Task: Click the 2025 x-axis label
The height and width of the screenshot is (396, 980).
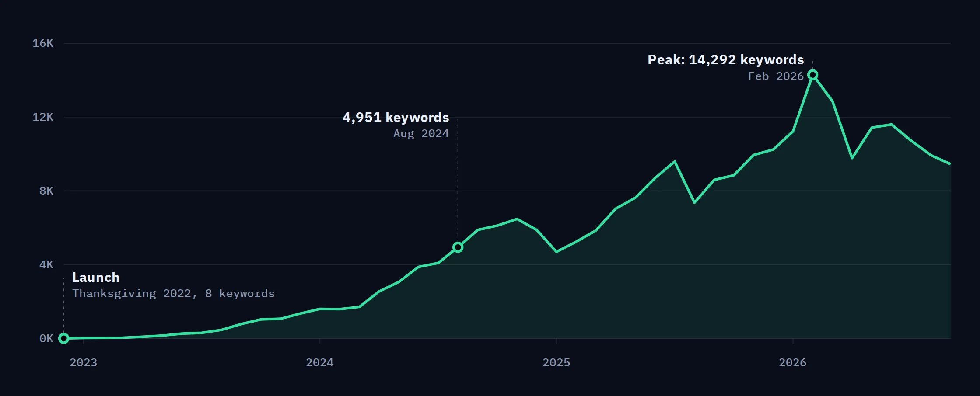Action: pos(556,362)
